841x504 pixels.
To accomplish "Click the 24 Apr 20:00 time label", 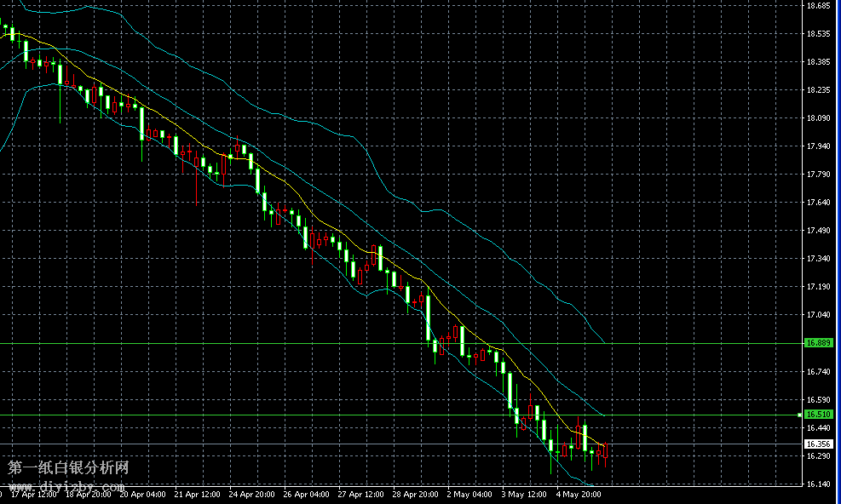I will [x=251, y=494].
